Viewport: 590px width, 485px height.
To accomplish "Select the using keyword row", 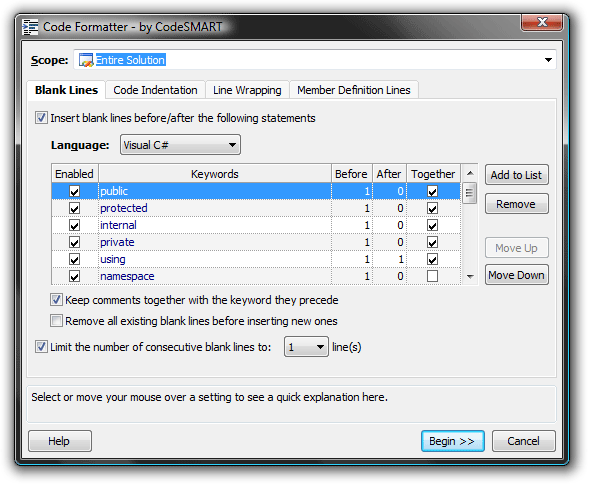I will pos(256,259).
